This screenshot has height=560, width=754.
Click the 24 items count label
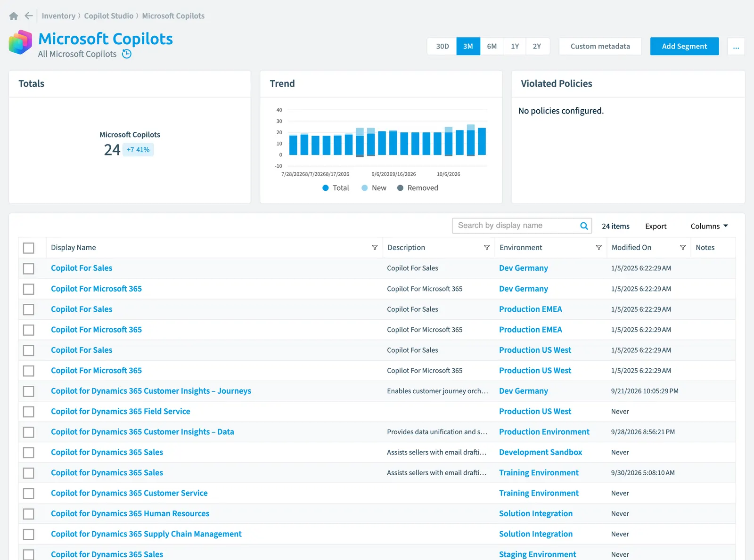point(615,226)
